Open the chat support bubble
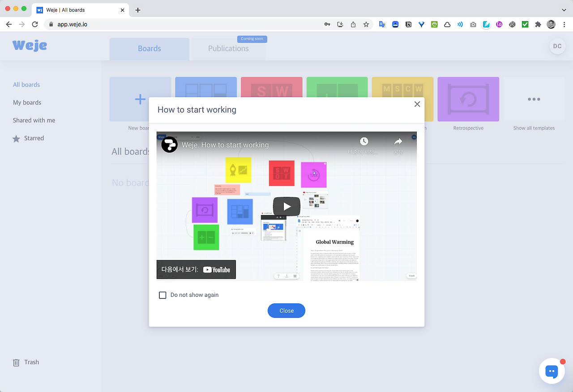573x392 pixels. pyautogui.click(x=552, y=371)
